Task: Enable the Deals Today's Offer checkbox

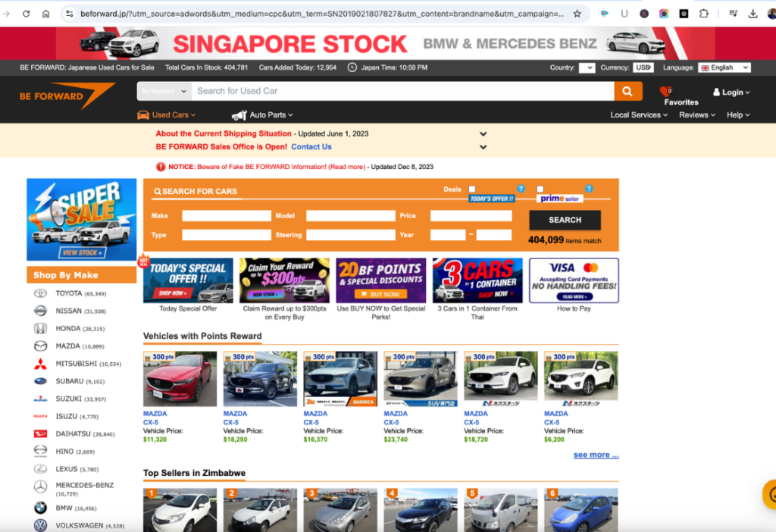Action: pos(472,189)
